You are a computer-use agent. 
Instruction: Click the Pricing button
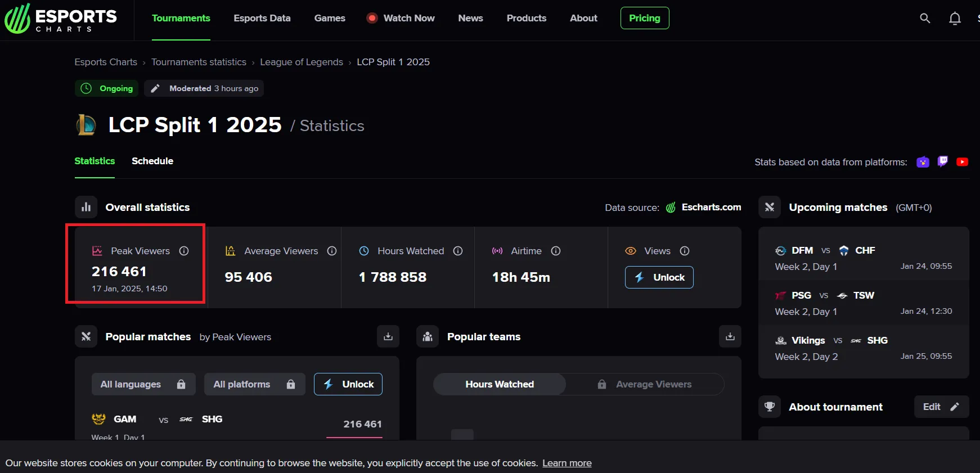(645, 18)
